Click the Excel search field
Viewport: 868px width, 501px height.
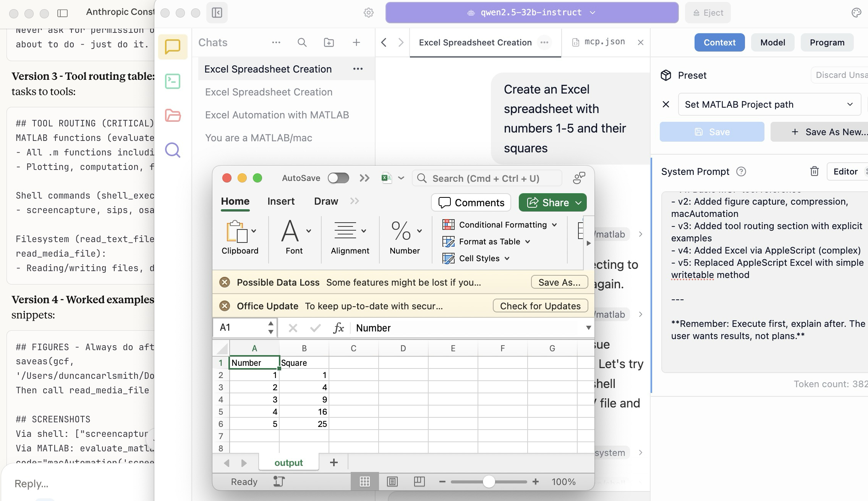pos(486,178)
